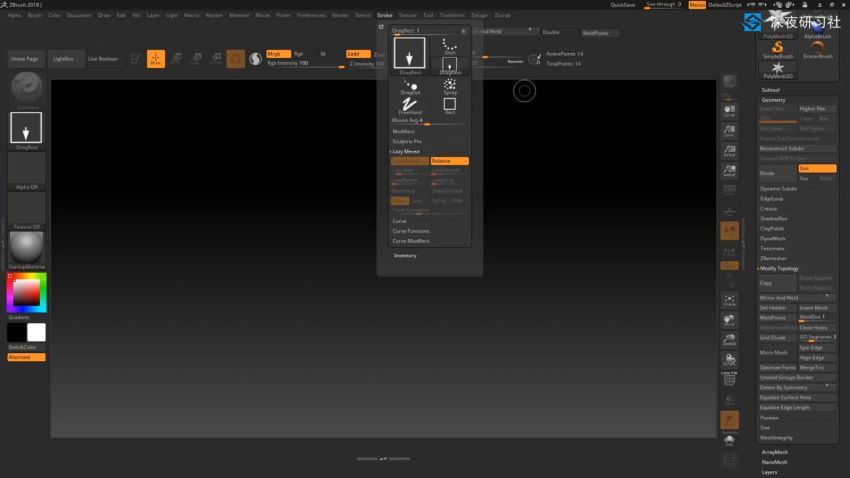
Task: Open current brush thumbnail on left shelf
Action: point(27,89)
